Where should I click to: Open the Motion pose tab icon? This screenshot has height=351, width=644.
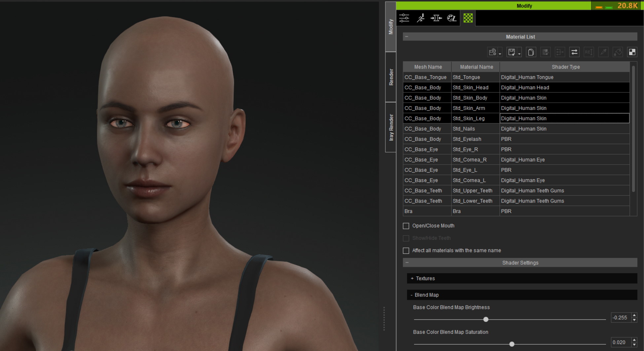[x=420, y=18]
